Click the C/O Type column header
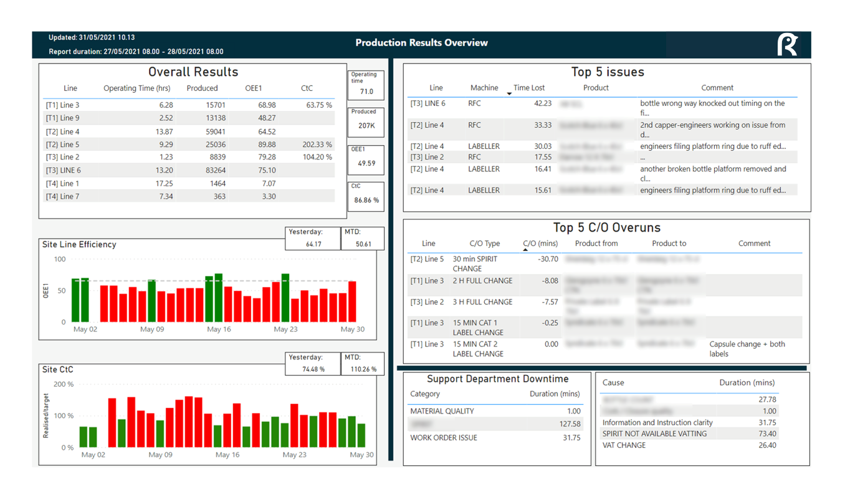This screenshot has width=845, height=504. point(484,244)
